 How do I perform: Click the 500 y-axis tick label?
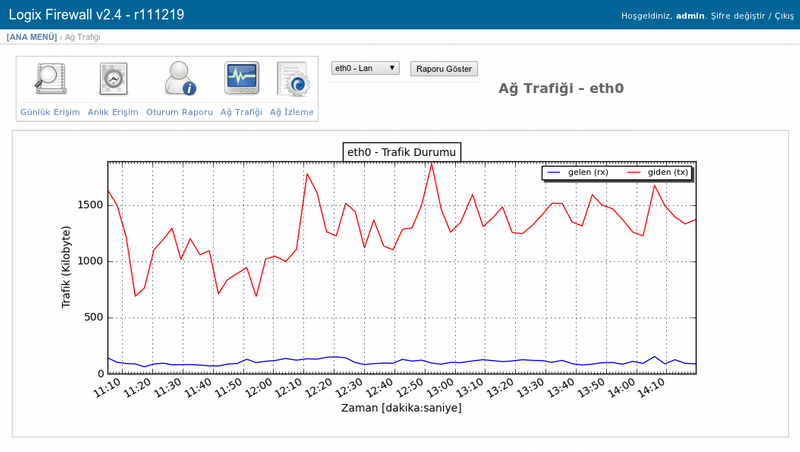coord(94,317)
